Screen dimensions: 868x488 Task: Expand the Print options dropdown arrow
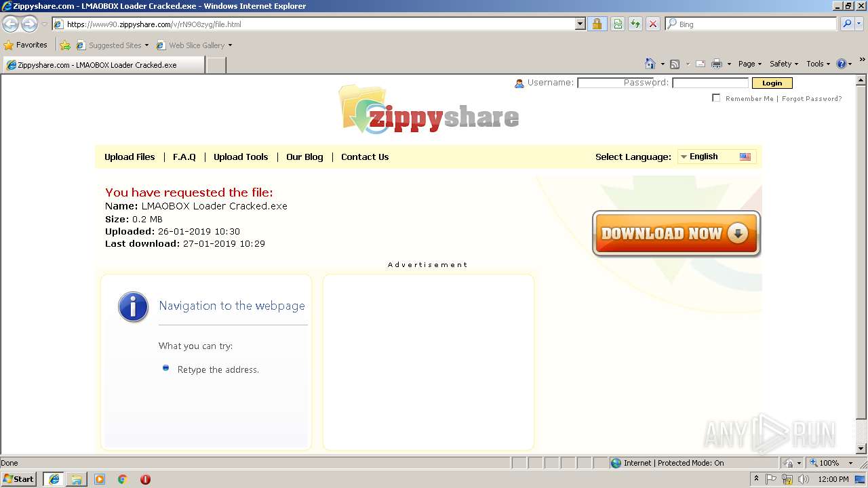point(729,64)
